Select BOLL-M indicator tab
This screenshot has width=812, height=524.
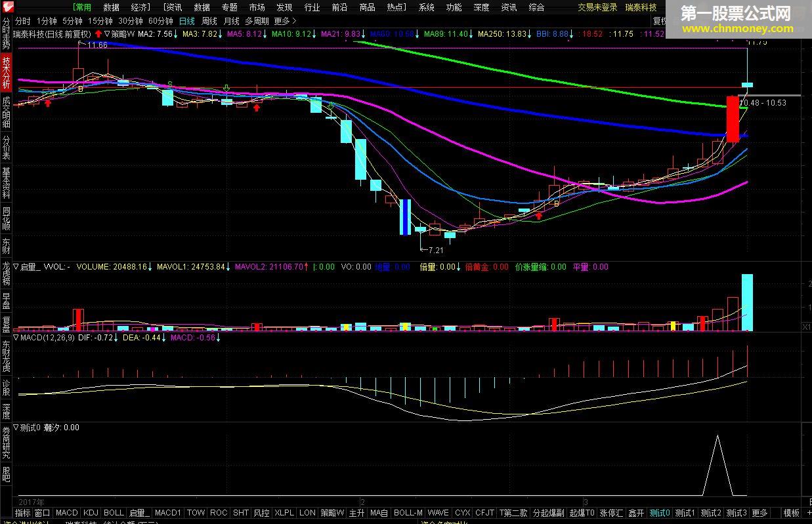(408, 513)
